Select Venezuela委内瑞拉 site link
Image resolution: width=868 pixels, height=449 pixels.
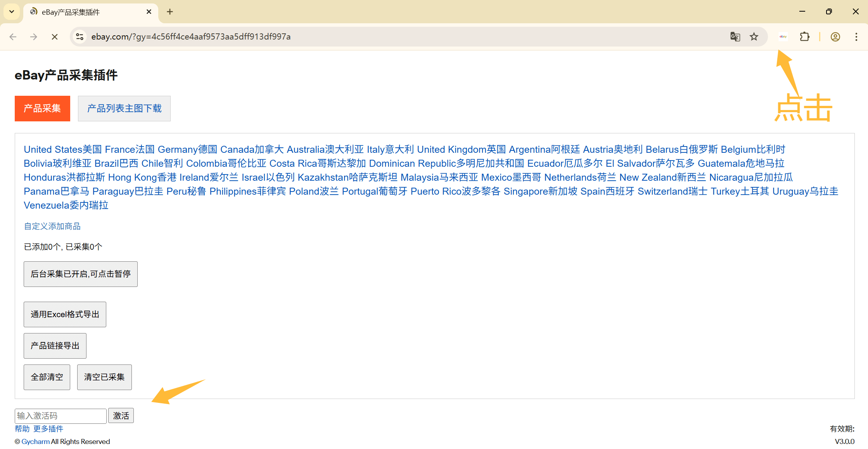point(66,206)
